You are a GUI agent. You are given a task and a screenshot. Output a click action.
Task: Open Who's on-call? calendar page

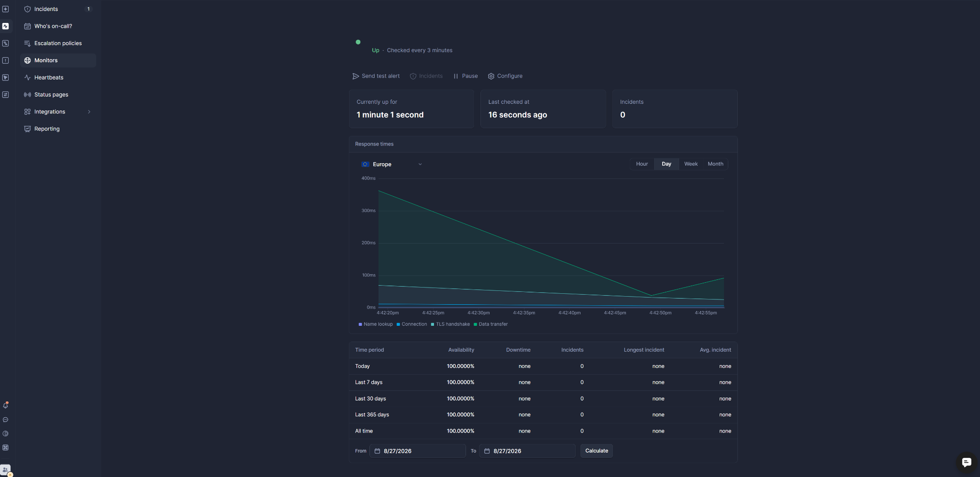click(58, 26)
